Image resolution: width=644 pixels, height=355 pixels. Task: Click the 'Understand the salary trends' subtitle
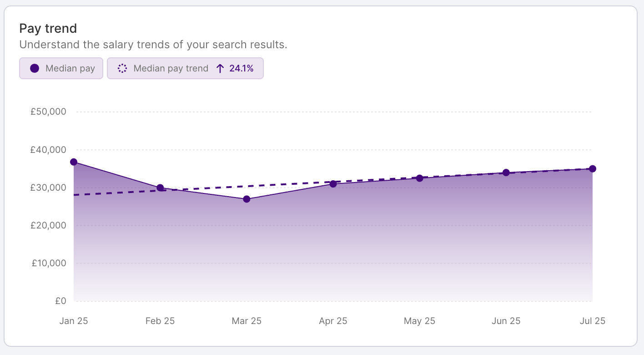[153, 45]
